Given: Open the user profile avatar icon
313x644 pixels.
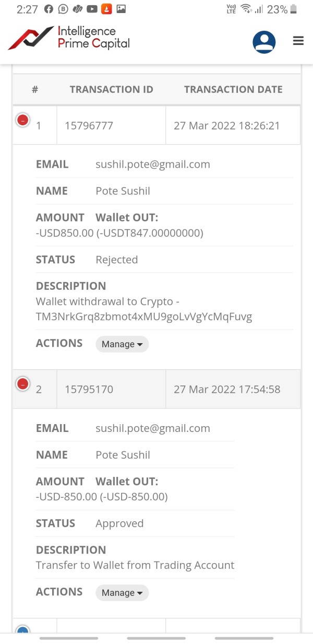Looking at the screenshot, I should pos(264,42).
